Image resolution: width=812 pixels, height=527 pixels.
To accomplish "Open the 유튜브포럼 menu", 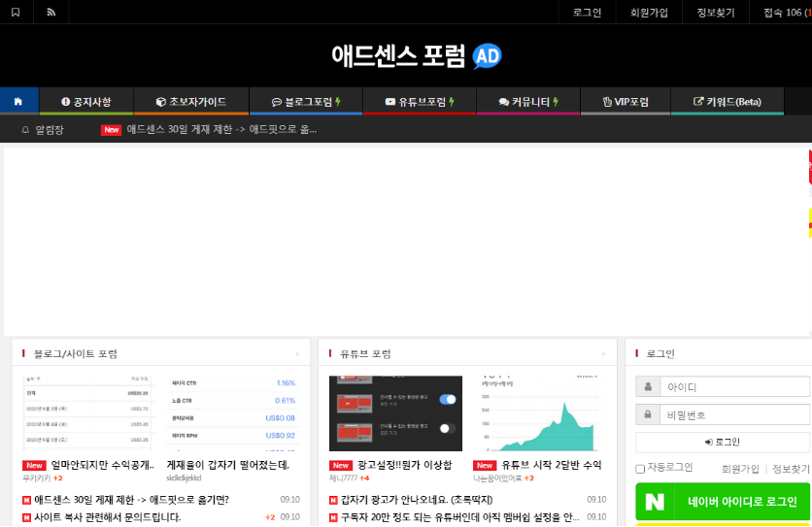I will (420, 102).
